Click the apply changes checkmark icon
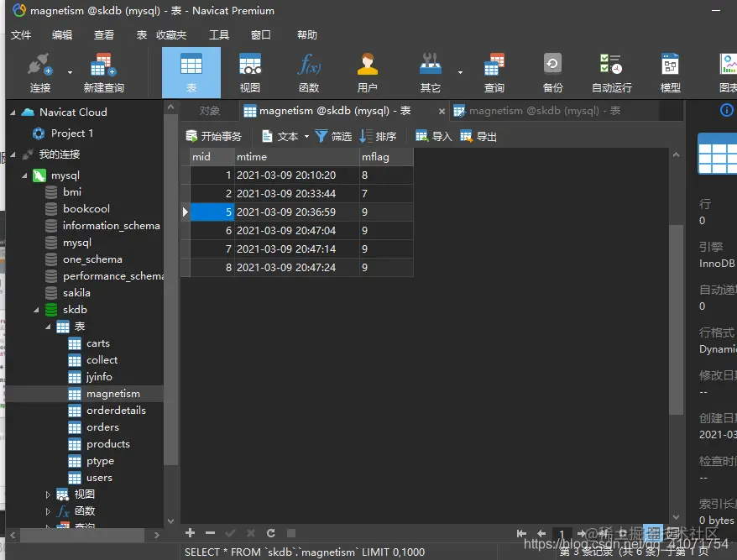 230,533
